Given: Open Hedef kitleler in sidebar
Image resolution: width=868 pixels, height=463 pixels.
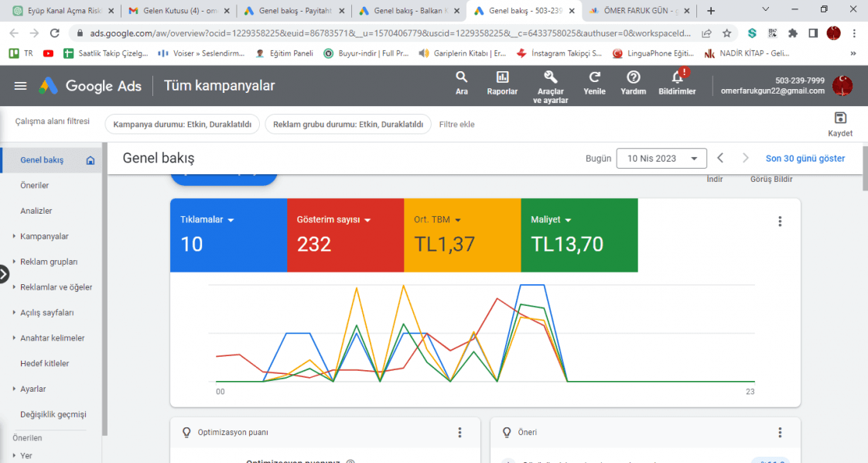Looking at the screenshot, I should pyautogui.click(x=44, y=364).
